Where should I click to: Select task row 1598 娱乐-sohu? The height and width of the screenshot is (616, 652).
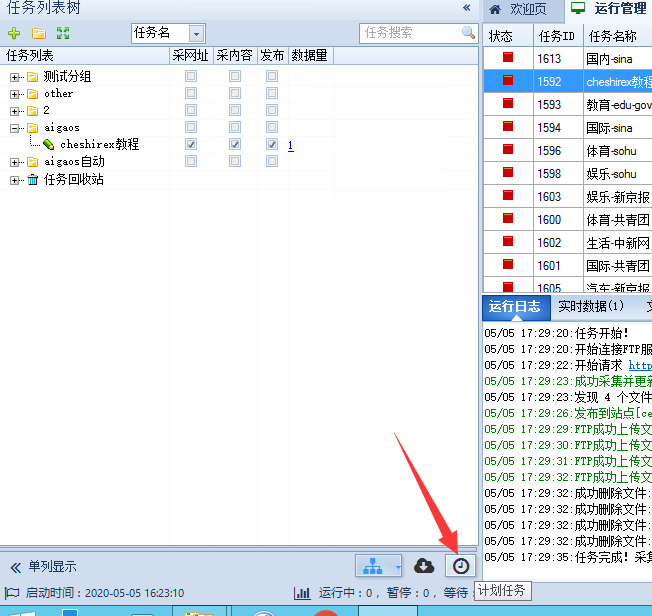coord(568,173)
